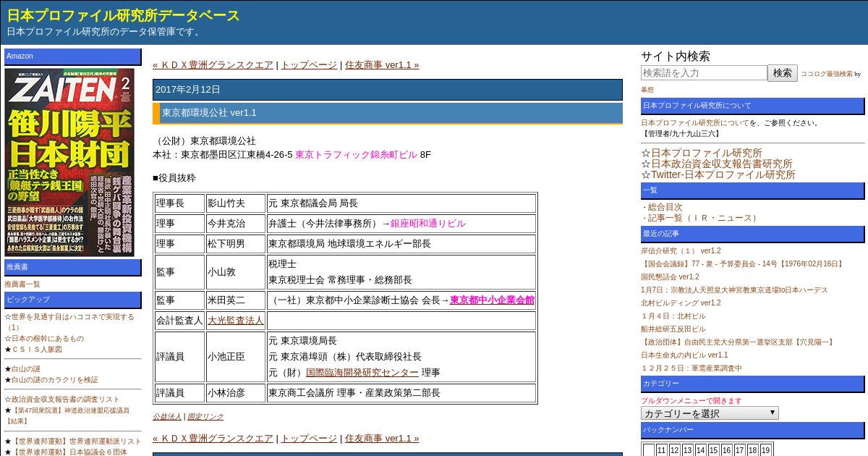Open 記事一覧（ＩＲ・ニュース） link
The height and width of the screenshot is (456, 868).
pyautogui.click(x=704, y=218)
